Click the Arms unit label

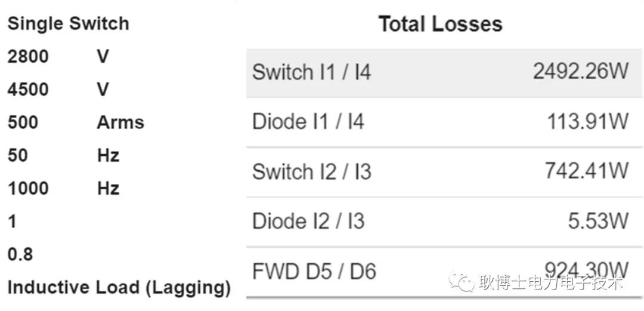coord(120,122)
